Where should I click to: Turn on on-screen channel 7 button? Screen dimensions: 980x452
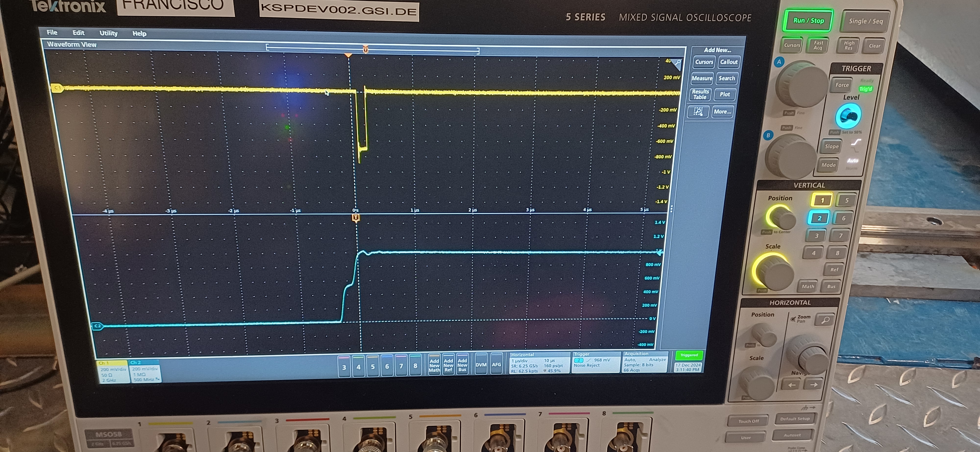tap(401, 366)
